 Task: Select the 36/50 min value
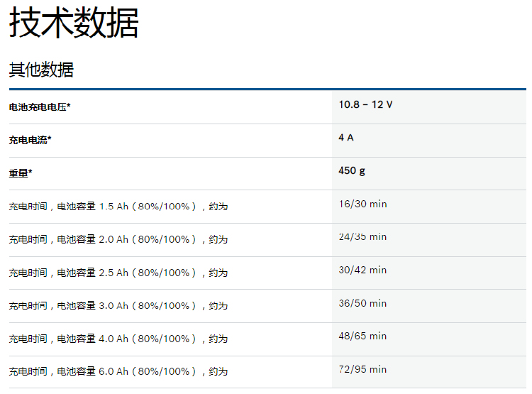click(362, 303)
